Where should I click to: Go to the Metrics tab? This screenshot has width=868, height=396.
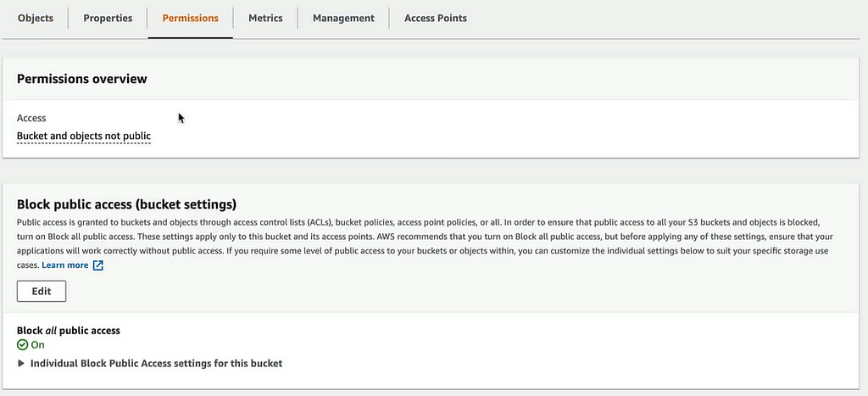tap(265, 19)
